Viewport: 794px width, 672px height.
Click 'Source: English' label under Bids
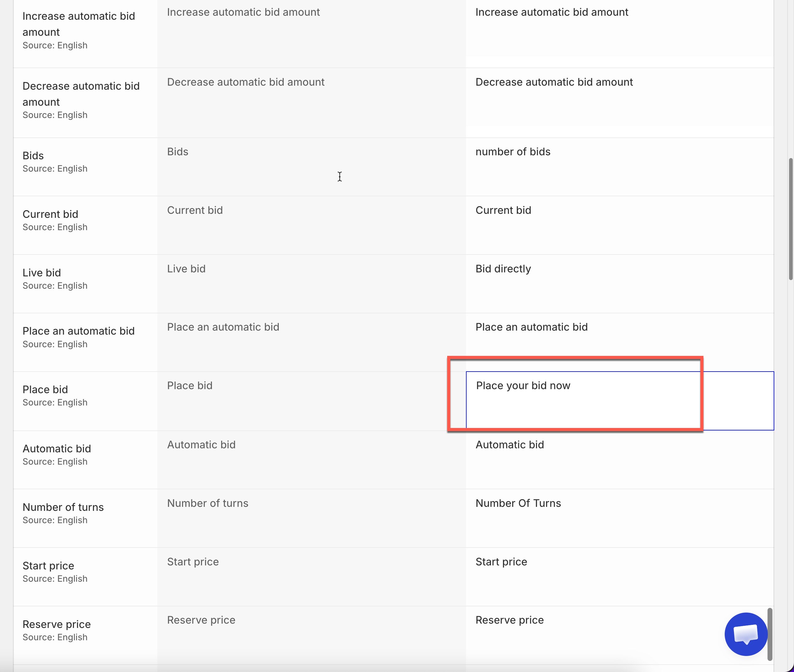[55, 169]
